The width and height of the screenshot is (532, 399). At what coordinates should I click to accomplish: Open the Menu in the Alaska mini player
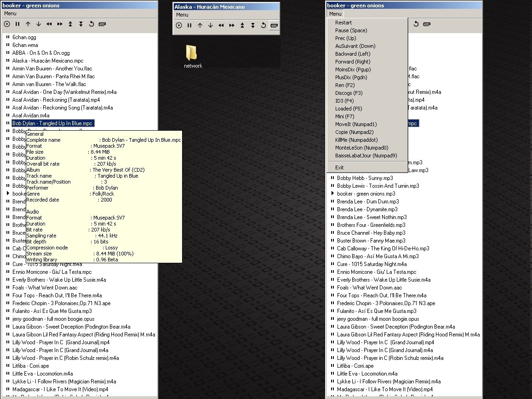(182, 15)
